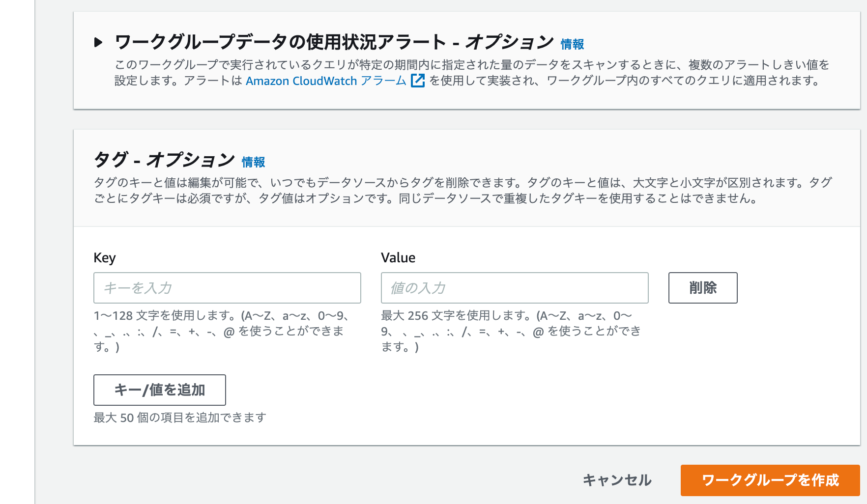Expand the workgroup data usage alerts triangle
Viewport: 867px width, 504px height.
[x=98, y=42]
